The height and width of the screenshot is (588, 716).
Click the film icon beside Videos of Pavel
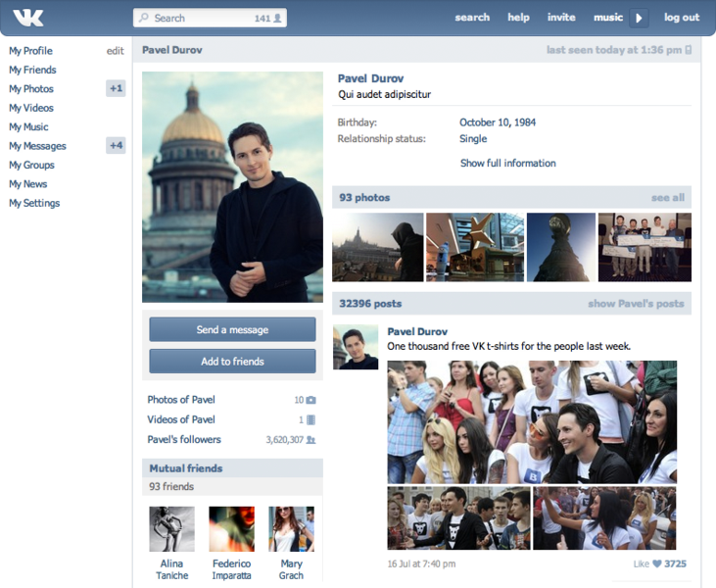pos(311,419)
